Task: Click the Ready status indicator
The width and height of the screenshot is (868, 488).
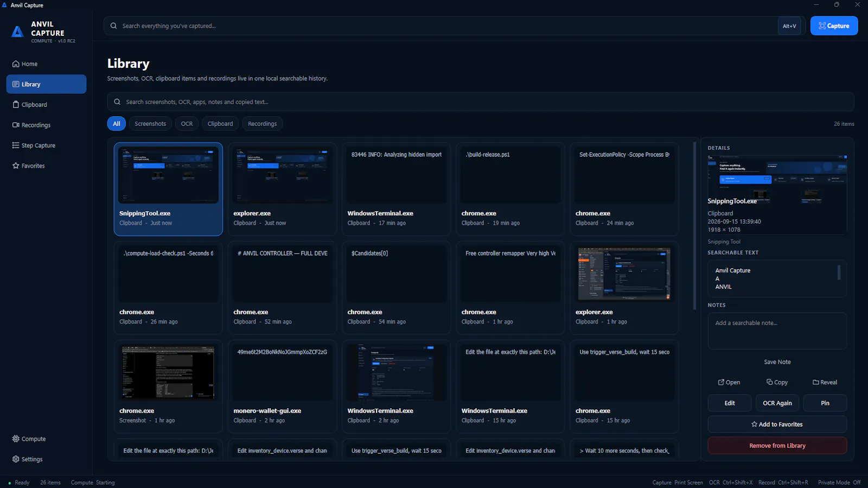Action: [x=19, y=483]
